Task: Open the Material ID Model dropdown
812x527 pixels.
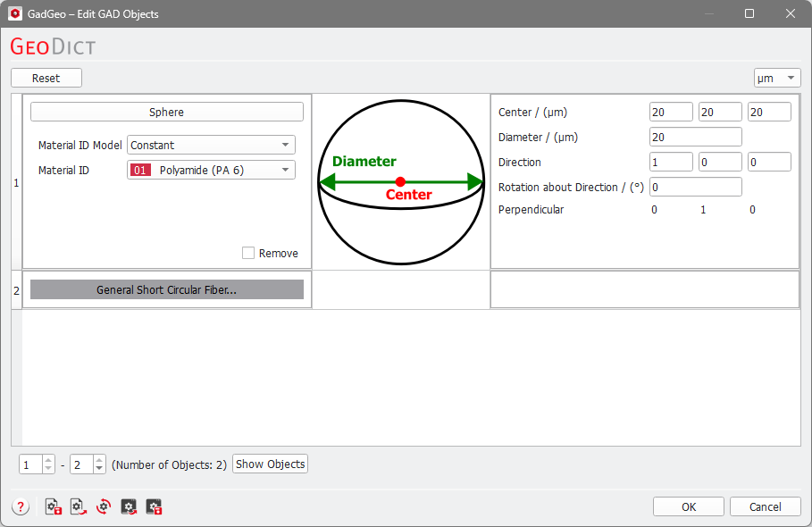Action: 211,145
